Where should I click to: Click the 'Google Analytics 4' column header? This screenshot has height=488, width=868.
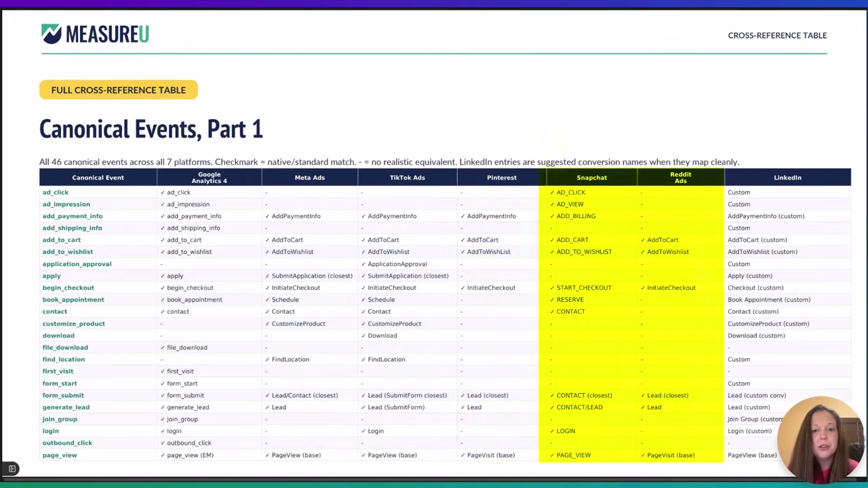tap(209, 178)
